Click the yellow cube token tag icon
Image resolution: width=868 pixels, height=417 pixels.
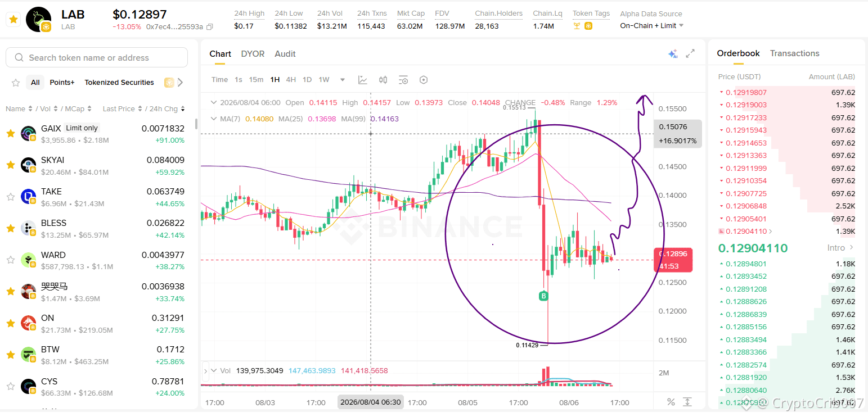click(x=588, y=26)
